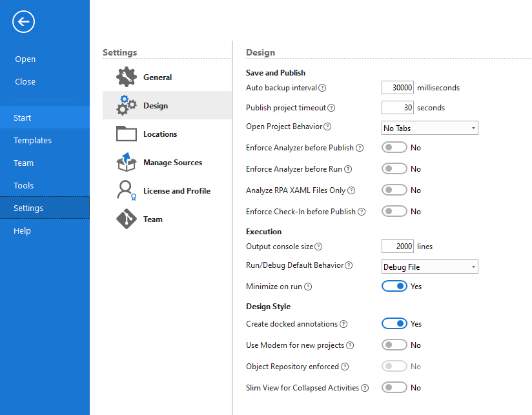The height and width of the screenshot is (415, 532).
Task: Click help icon beside Use Modern for new projects
Action: coord(350,345)
